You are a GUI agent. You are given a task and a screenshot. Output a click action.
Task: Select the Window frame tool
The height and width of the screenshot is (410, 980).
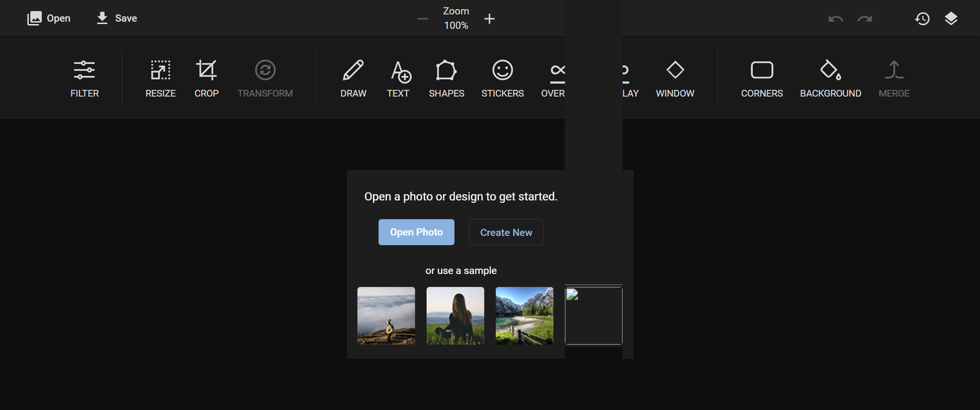click(675, 78)
